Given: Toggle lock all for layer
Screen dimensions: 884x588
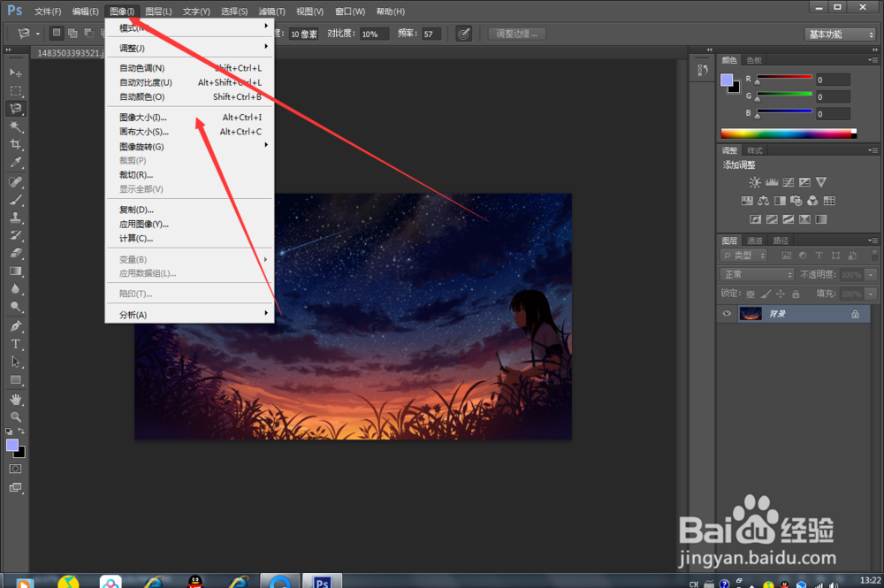Looking at the screenshot, I should (x=796, y=294).
